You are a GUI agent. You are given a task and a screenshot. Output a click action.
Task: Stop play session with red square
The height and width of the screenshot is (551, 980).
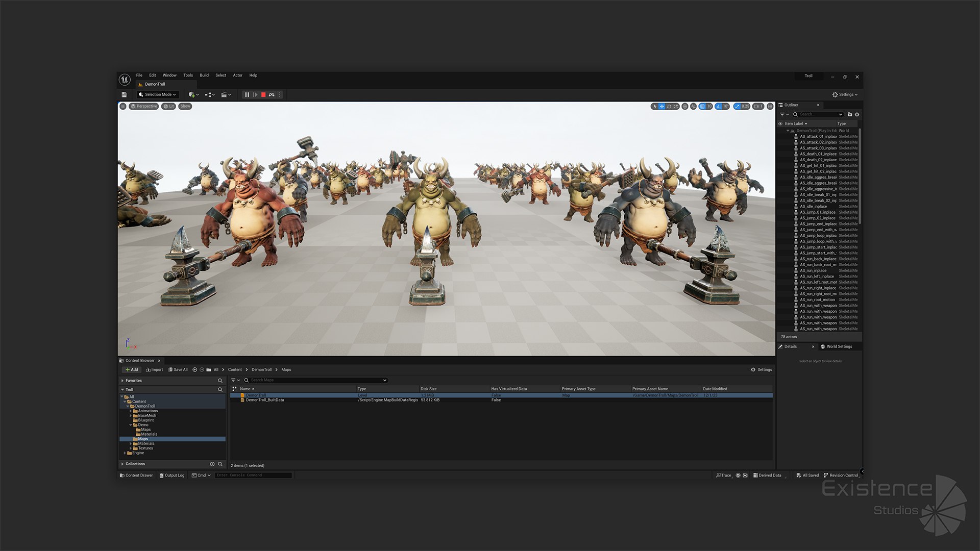(263, 95)
